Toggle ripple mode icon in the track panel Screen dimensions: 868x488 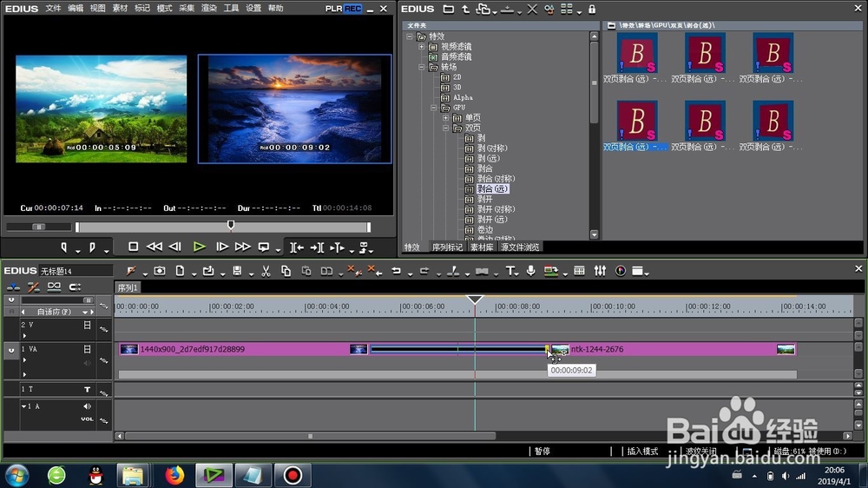[33, 287]
